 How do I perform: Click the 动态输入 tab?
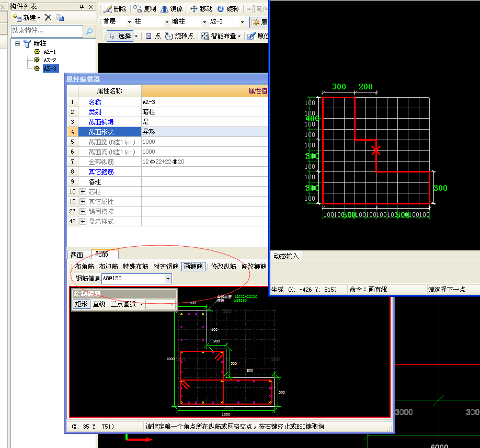tap(286, 256)
